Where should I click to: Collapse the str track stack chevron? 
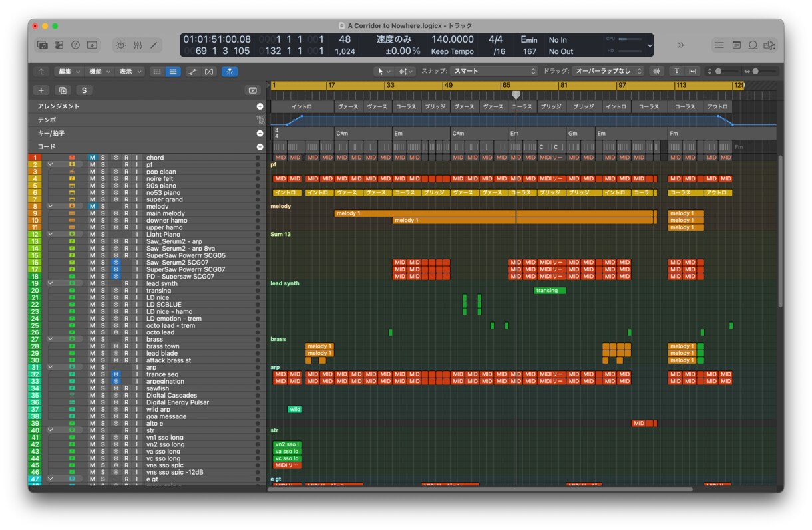[50, 430]
